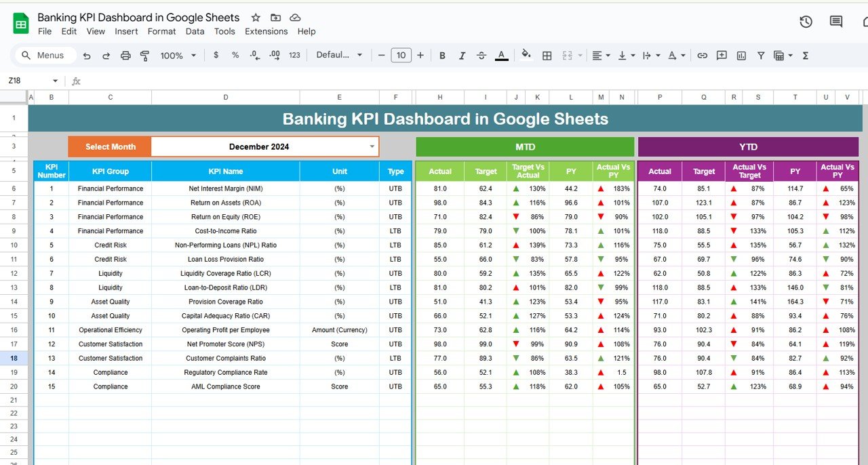Click the insert comment icon
The height and width of the screenshot is (465, 868).
click(x=722, y=56)
